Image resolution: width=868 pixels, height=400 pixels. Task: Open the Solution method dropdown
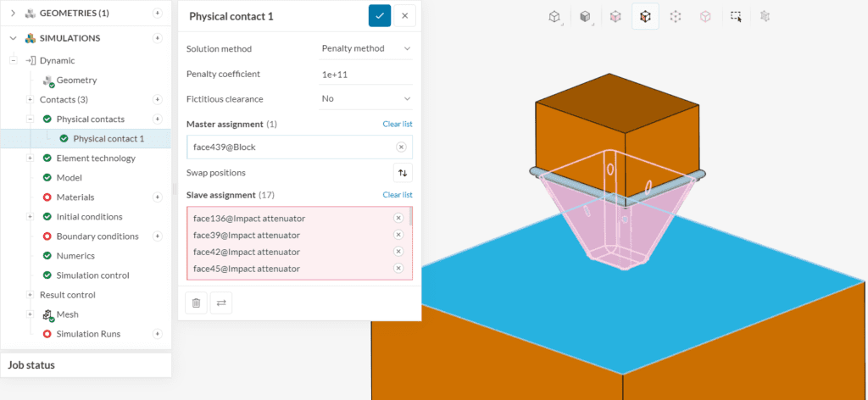coord(365,48)
